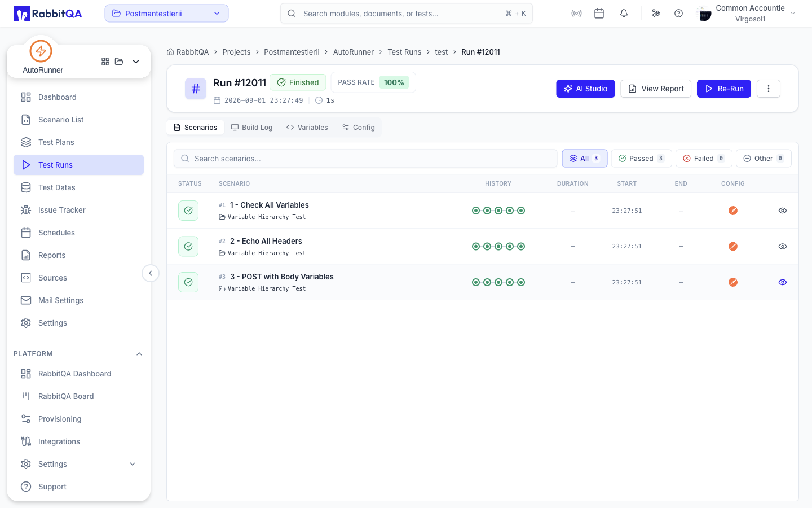This screenshot has height=508, width=812.
Task: Open the broadcast signal icon in top bar
Action: 576,14
